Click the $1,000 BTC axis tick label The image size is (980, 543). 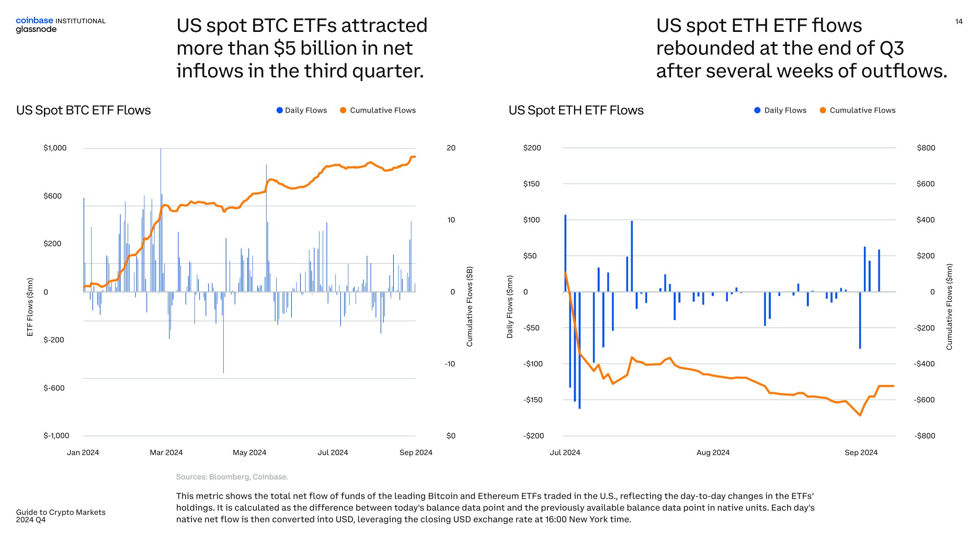tap(55, 148)
